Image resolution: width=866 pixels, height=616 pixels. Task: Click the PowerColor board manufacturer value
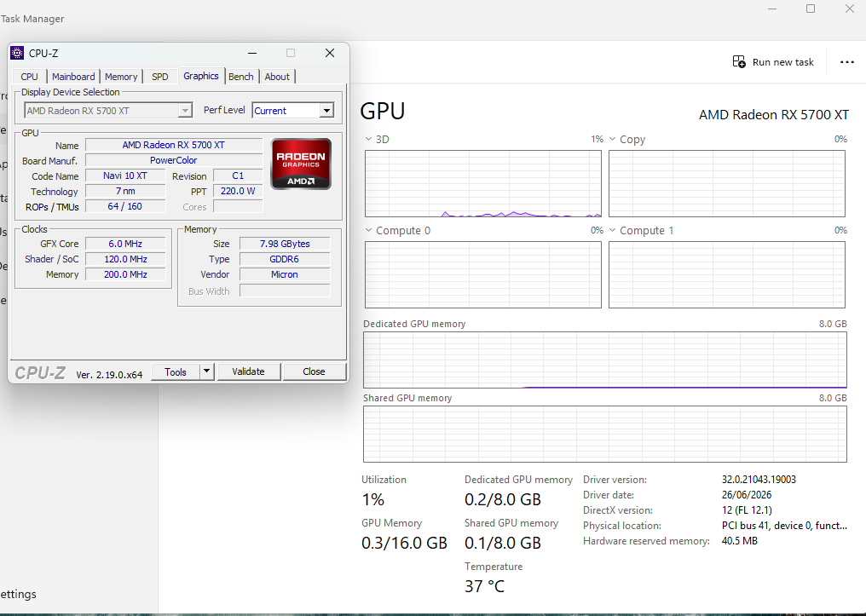coord(174,161)
